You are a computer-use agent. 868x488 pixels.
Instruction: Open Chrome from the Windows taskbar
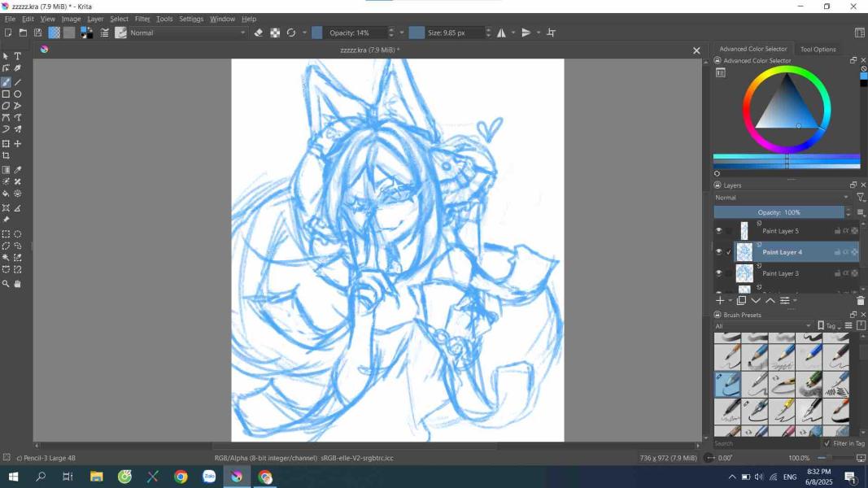(181, 477)
